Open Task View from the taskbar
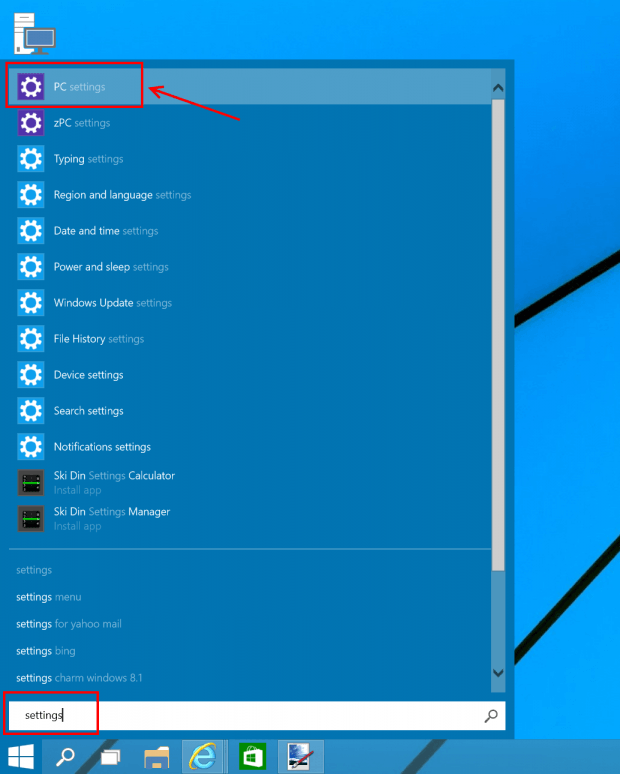 tap(110, 757)
